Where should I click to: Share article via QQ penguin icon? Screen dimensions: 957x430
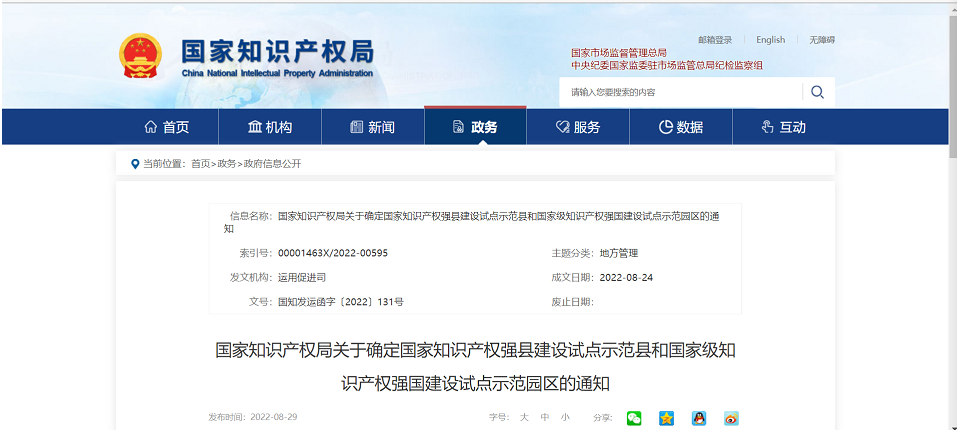[x=698, y=418]
